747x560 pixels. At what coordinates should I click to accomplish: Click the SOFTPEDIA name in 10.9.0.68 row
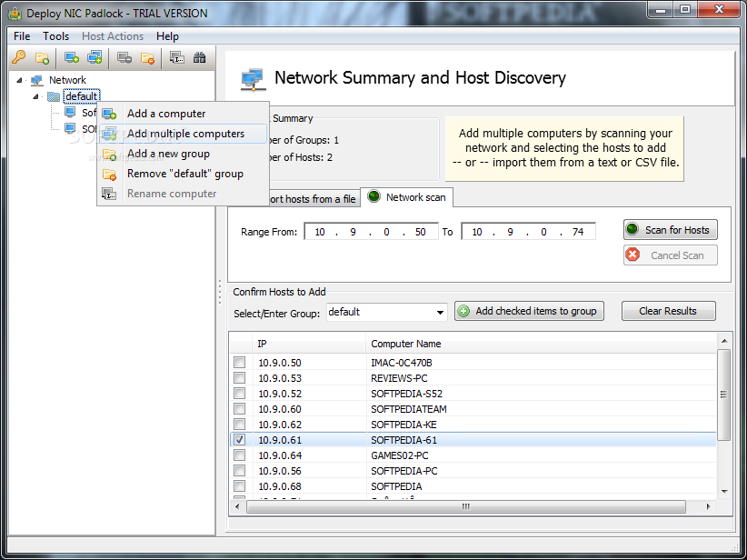pos(396,486)
